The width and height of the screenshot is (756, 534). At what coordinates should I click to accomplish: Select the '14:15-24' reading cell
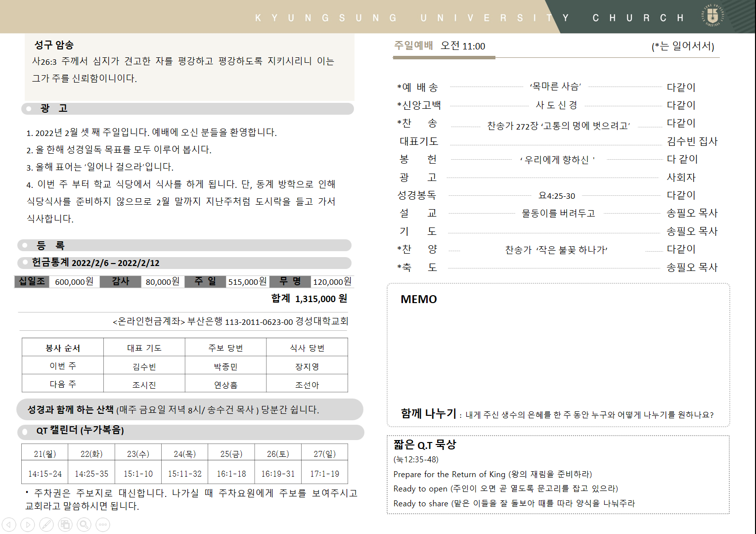pyautogui.click(x=45, y=473)
